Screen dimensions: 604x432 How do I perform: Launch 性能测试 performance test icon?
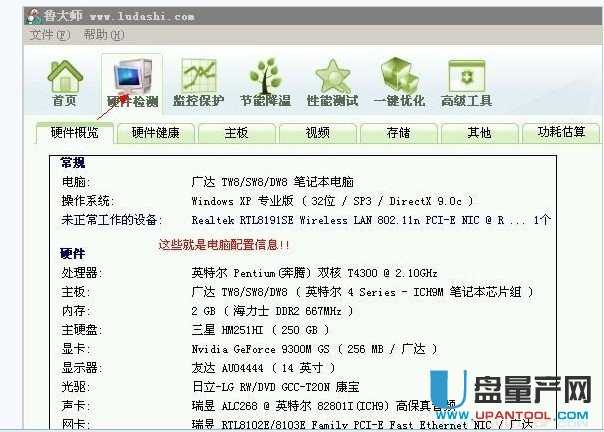(332, 83)
